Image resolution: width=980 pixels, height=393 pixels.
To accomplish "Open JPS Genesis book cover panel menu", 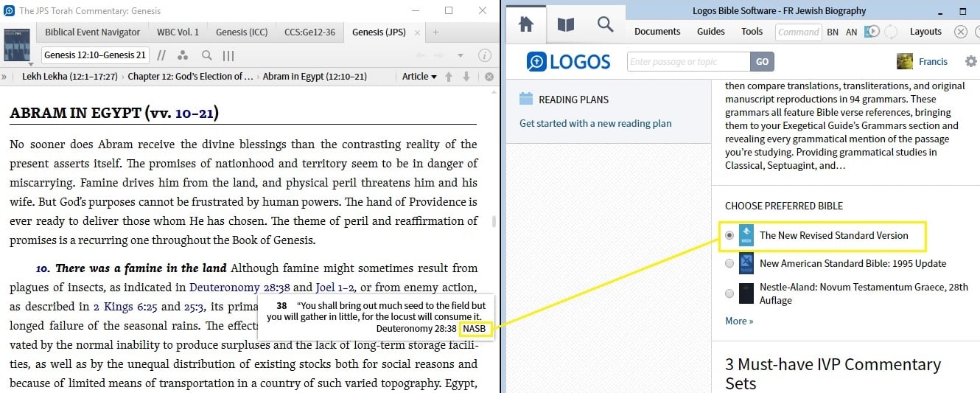I will tap(17, 44).
